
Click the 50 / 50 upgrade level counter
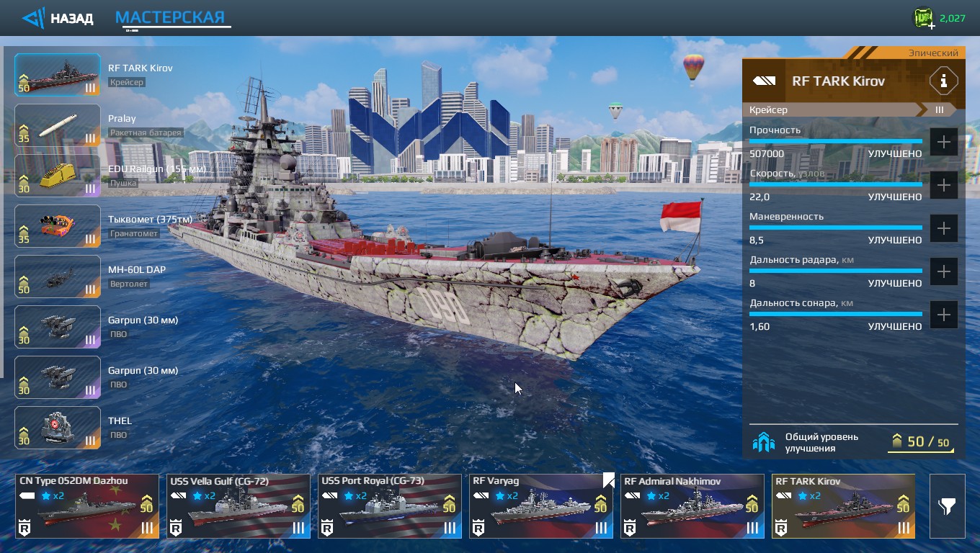[922, 442]
